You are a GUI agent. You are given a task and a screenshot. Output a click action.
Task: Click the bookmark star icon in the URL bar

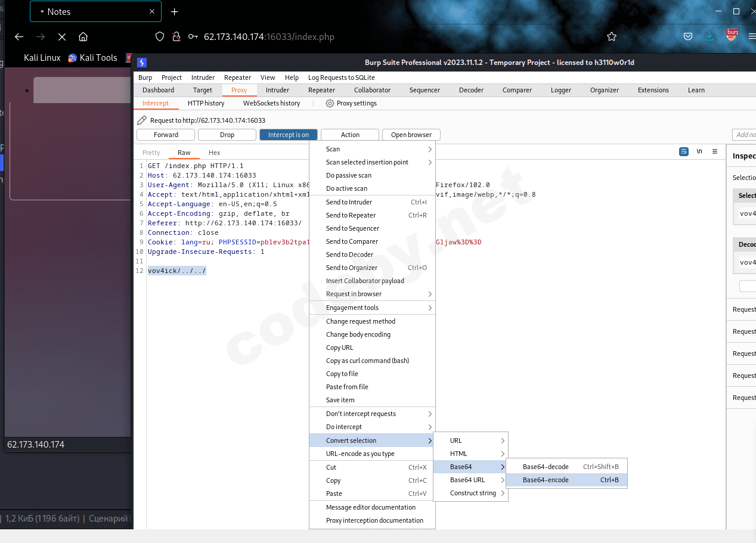point(611,37)
